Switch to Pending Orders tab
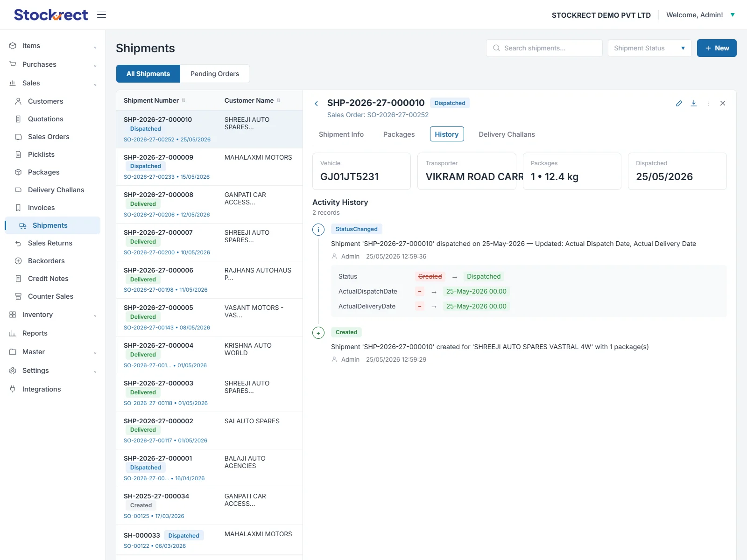This screenshot has height=560, width=747. 215,74
